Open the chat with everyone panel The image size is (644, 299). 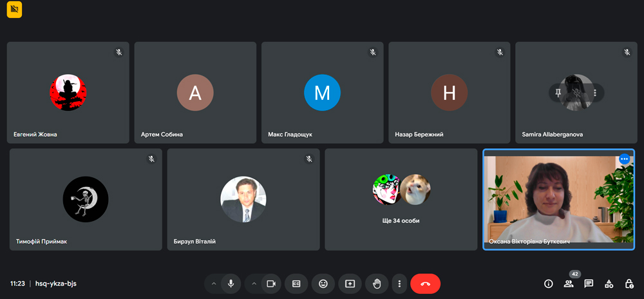point(589,284)
